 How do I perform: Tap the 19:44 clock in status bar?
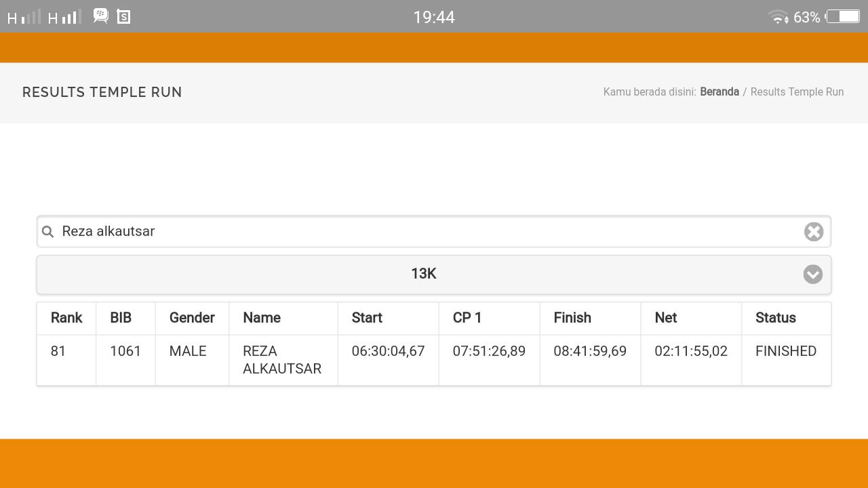[x=434, y=17]
